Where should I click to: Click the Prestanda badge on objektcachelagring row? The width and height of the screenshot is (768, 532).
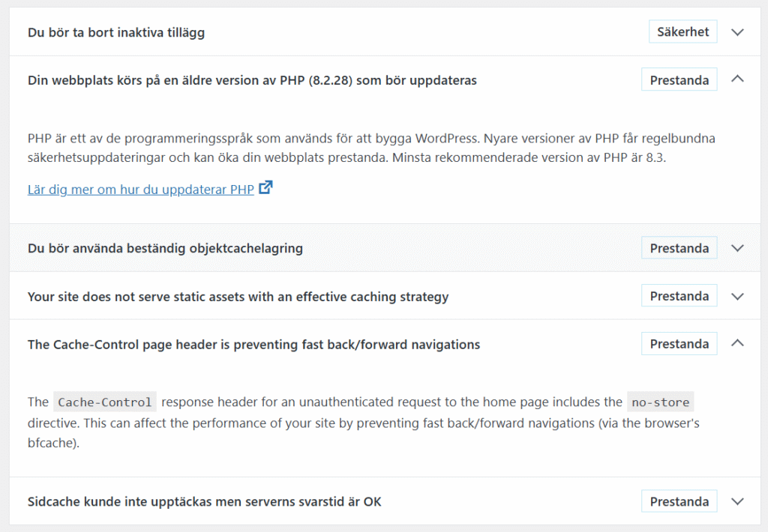(679, 248)
